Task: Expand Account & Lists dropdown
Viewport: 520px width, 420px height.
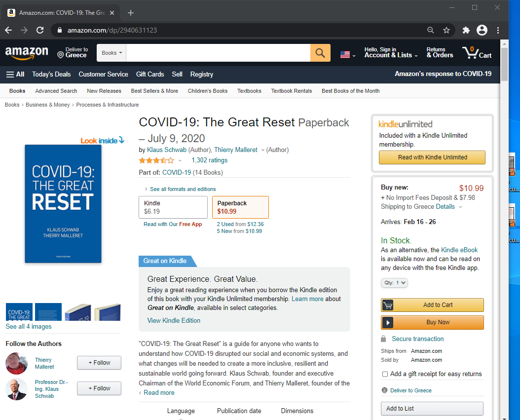Action: [391, 52]
